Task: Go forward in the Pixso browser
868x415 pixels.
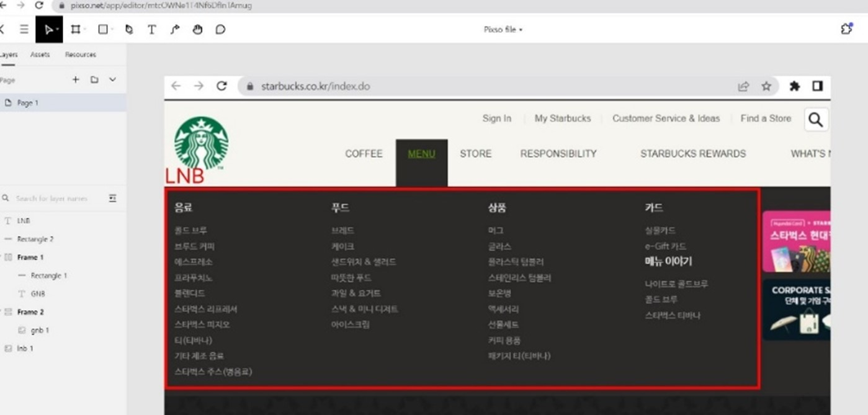Action: 20,5
